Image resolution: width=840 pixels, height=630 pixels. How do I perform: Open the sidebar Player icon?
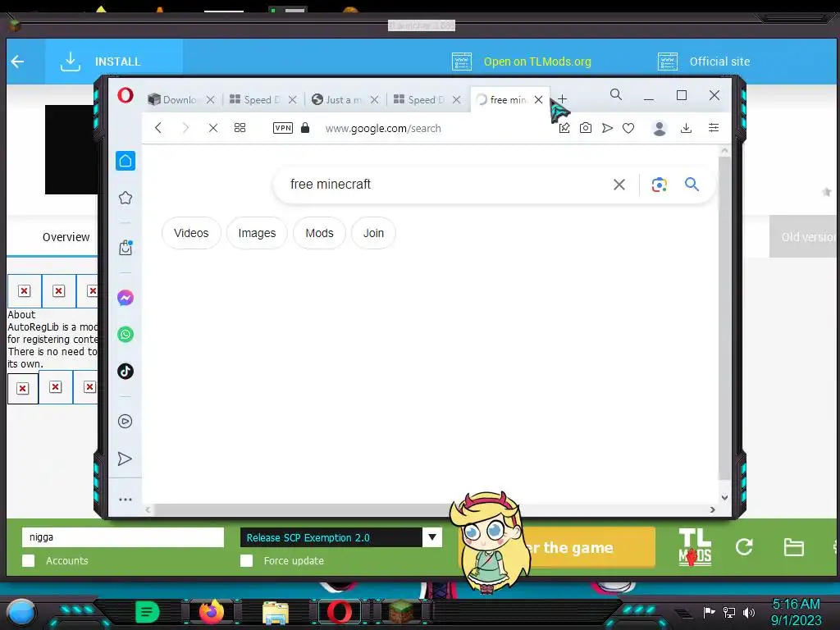coord(126,422)
